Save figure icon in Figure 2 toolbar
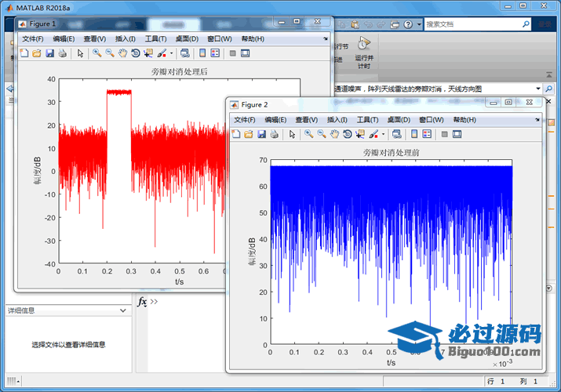The image size is (561, 392). click(261, 134)
